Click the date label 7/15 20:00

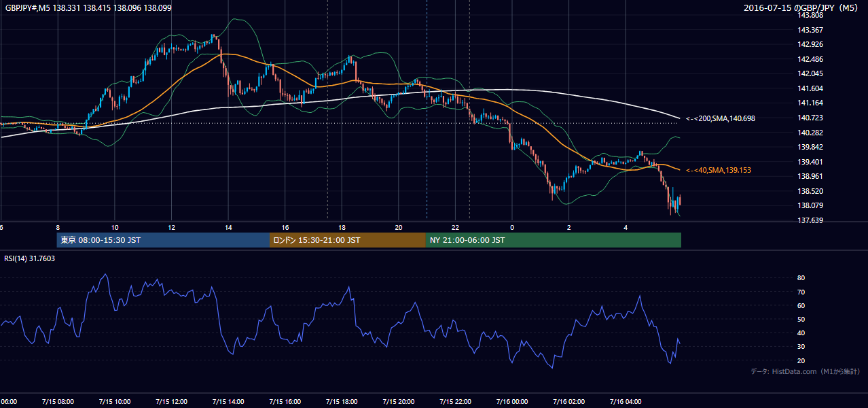pyautogui.click(x=399, y=401)
